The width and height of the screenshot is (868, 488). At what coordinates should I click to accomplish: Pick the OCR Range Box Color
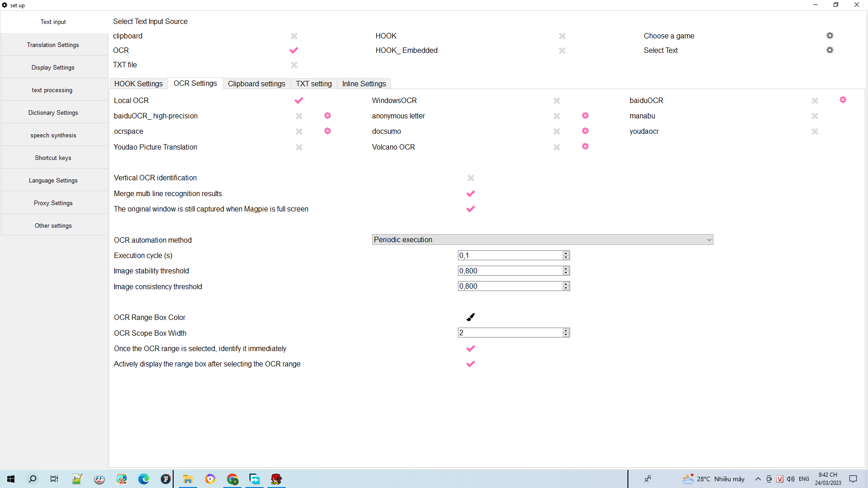click(471, 317)
